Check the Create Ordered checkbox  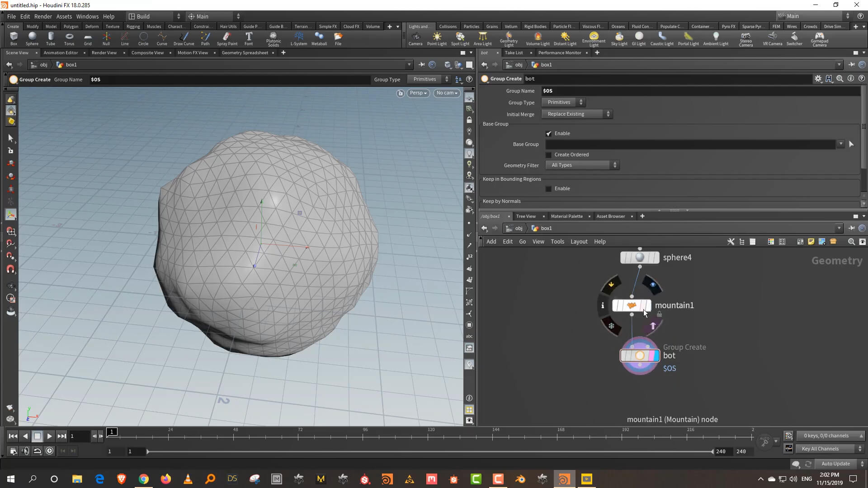[x=549, y=155]
